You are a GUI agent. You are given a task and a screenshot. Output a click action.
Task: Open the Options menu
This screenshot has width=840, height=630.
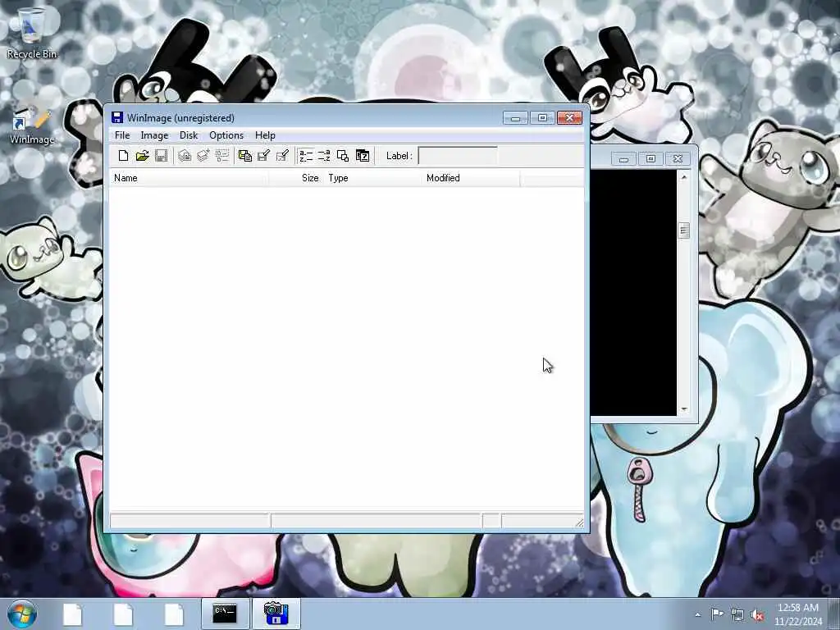(x=226, y=135)
